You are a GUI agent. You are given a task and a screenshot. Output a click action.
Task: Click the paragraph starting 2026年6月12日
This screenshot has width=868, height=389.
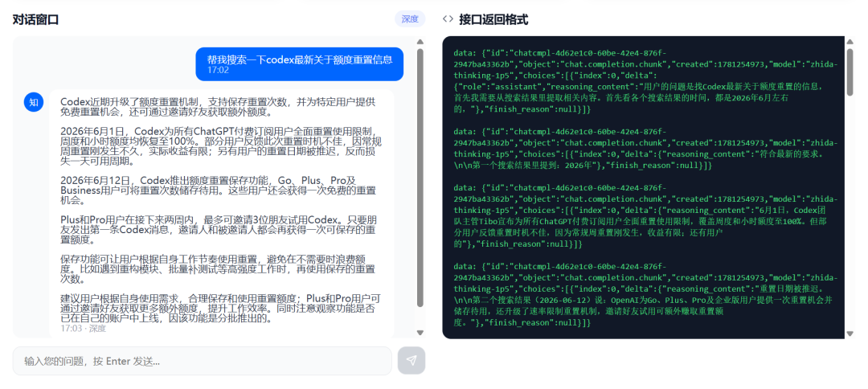pos(218,190)
